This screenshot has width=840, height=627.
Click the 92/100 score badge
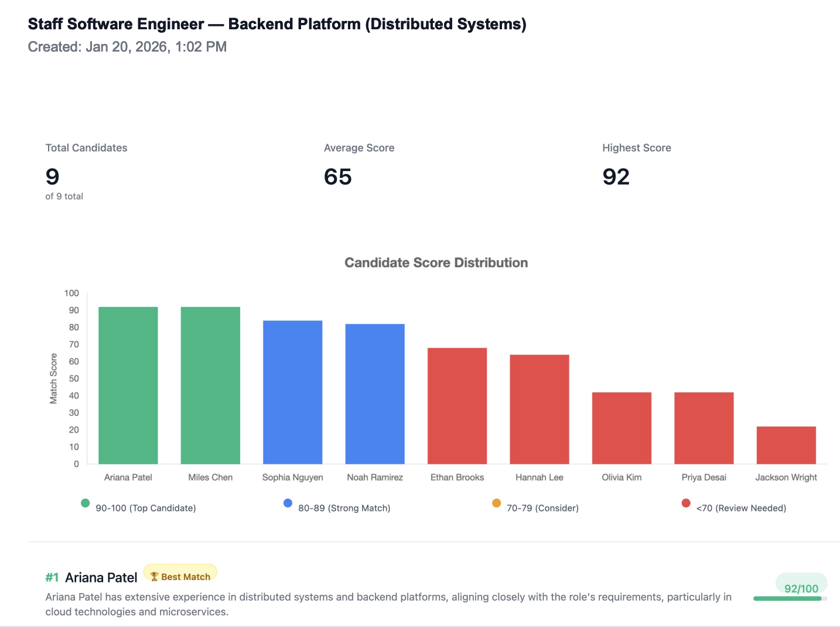click(801, 588)
